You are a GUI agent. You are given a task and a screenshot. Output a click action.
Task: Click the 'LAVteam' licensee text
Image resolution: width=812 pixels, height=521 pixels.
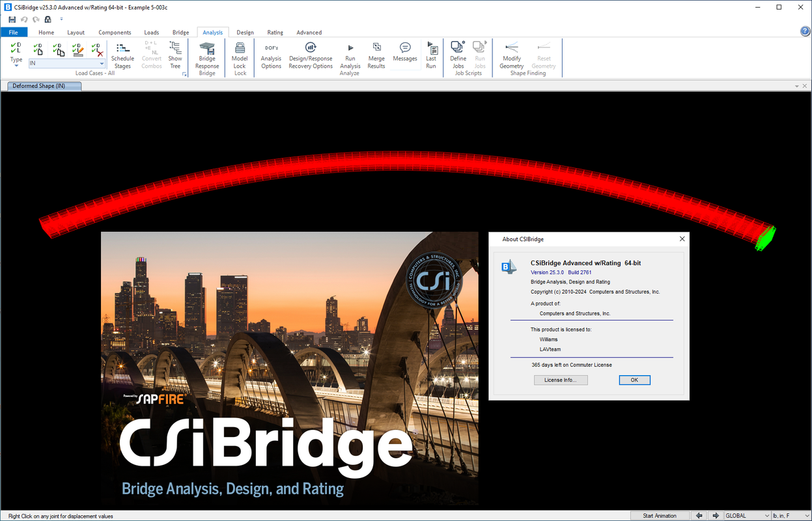pos(551,349)
